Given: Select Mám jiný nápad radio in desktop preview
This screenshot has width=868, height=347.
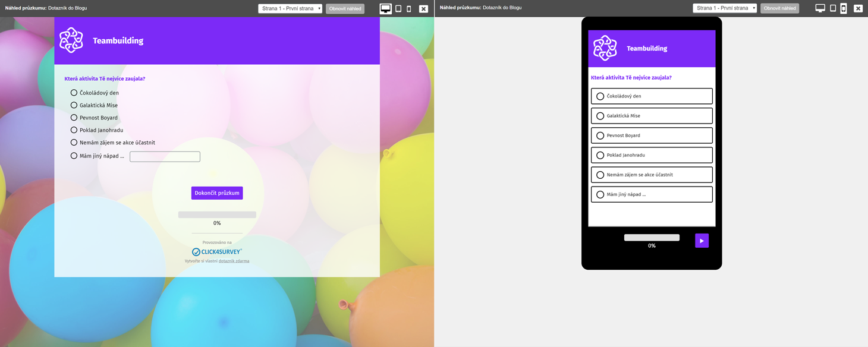Looking at the screenshot, I should 74,156.
